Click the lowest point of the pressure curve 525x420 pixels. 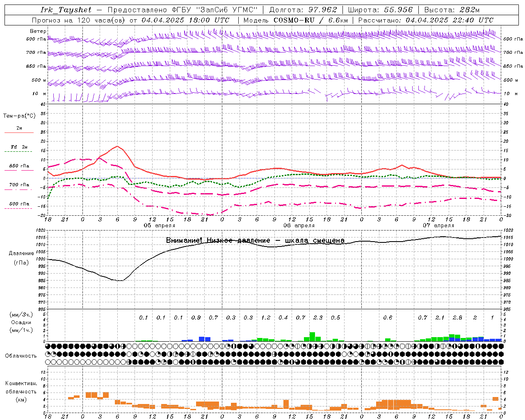tap(119, 281)
